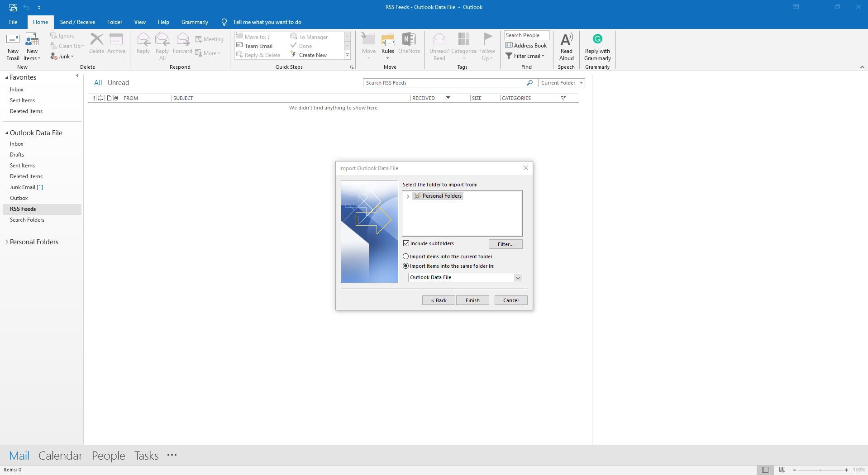Show Unread messages only
Screen dimensions: 868x475
point(118,83)
